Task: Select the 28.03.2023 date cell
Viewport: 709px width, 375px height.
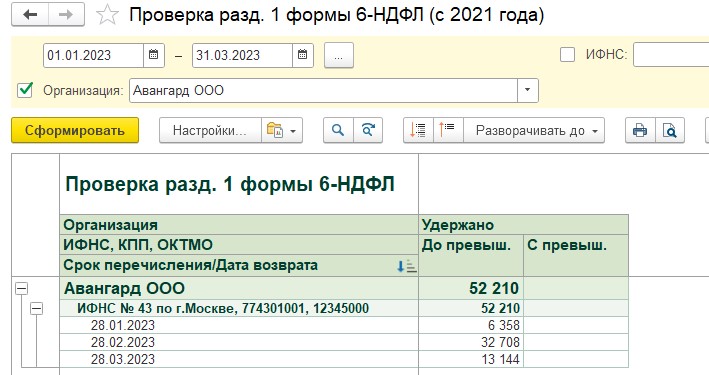Action: click(239, 359)
